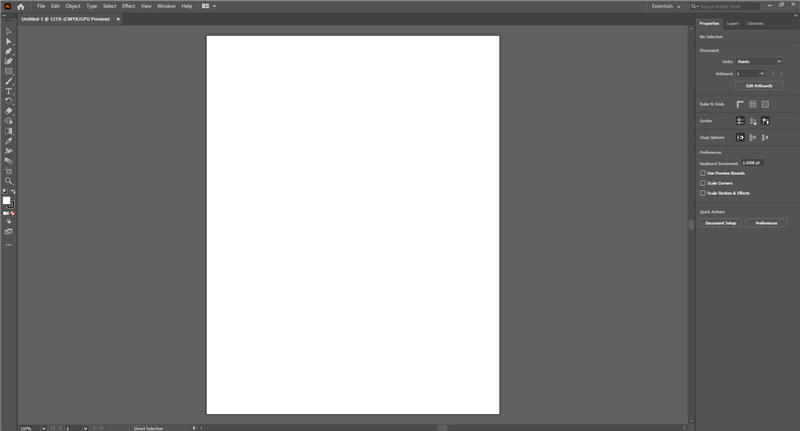The height and width of the screenshot is (431, 800).
Task: Select the Curvature tool
Action: pos(9,61)
